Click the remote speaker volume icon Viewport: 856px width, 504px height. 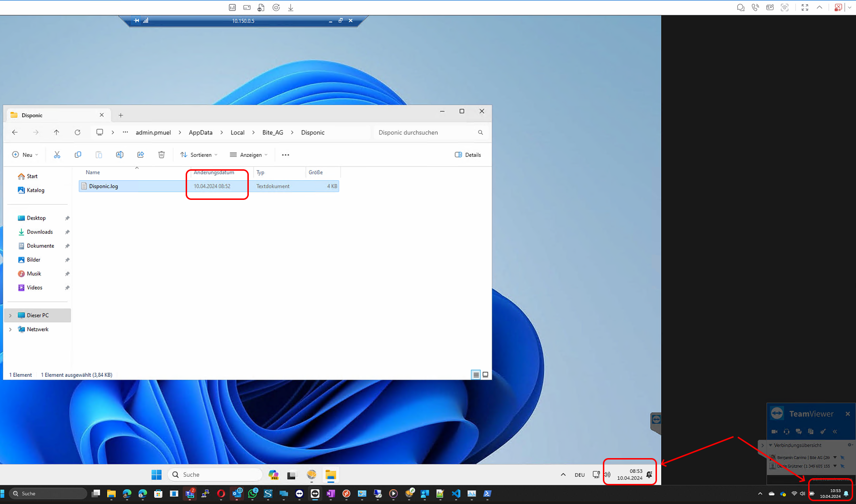tap(607, 474)
